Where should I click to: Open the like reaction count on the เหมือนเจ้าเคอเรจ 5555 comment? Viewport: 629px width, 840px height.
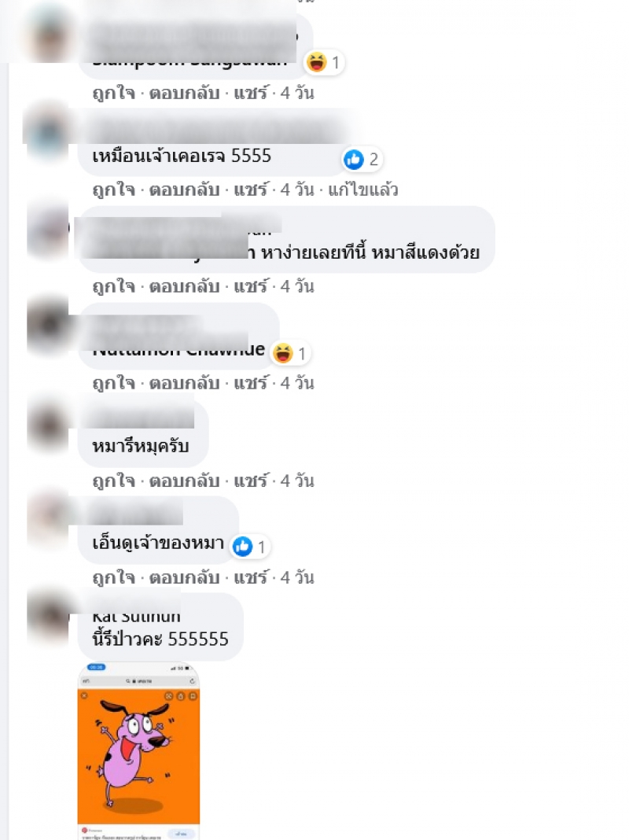362,159
